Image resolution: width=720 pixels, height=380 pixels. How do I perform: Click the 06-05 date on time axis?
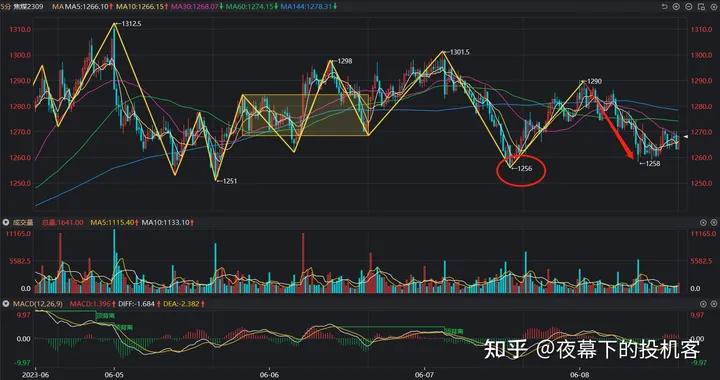(114, 374)
